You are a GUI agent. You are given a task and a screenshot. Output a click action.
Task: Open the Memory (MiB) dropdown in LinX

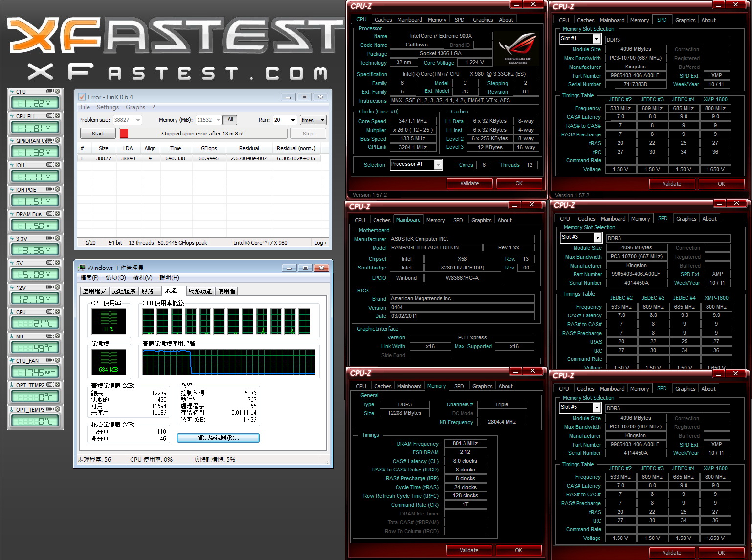pos(218,120)
